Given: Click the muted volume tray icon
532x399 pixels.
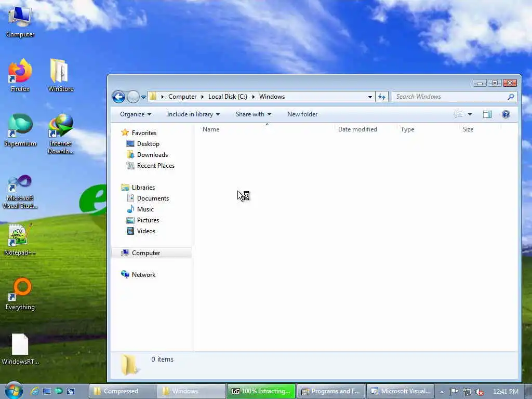Looking at the screenshot, I should pos(479,392).
